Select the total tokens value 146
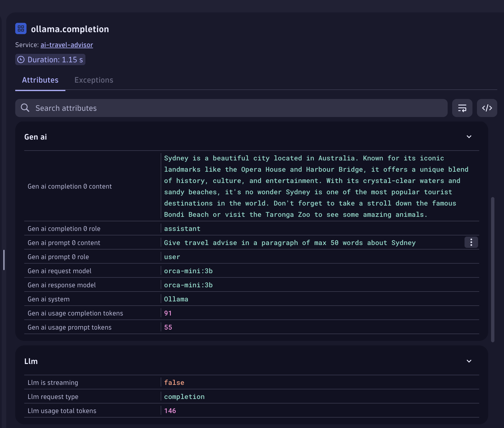Image resolution: width=504 pixels, height=428 pixels. click(170, 411)
